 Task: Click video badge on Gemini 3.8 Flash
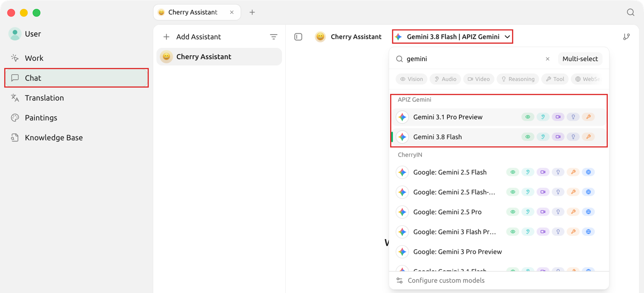pyautogui.click(x=558, y=137)
